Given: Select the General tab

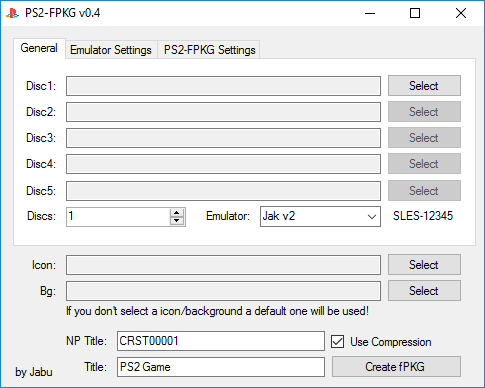Looking at the screenshot, I should tap(39, 48).
